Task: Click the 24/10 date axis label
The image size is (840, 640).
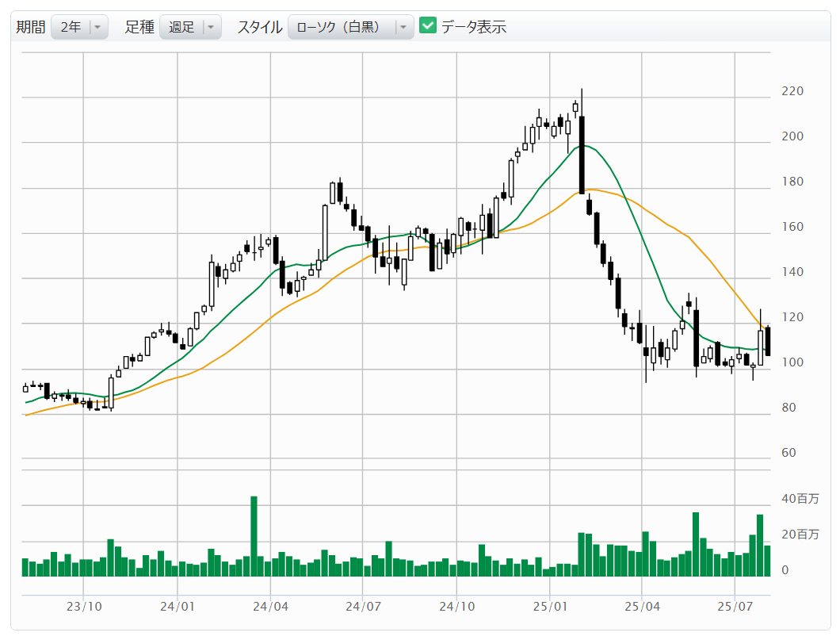Action: pyautogui.click(x=457, y=607)
